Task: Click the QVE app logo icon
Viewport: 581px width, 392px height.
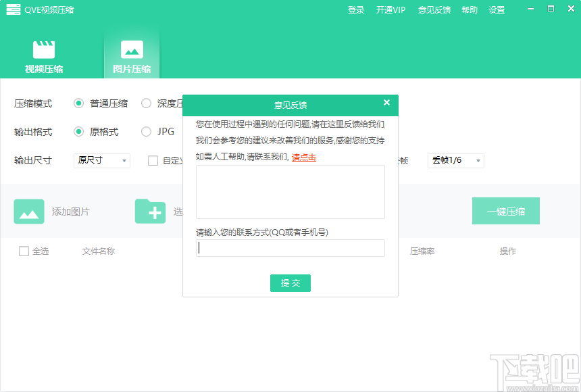Action: [x=13, y=9]
